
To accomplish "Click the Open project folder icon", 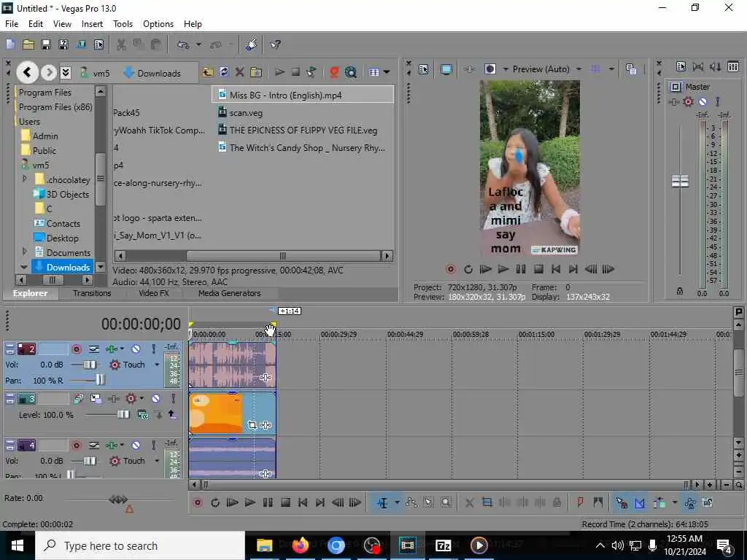I will click(28, 44).
